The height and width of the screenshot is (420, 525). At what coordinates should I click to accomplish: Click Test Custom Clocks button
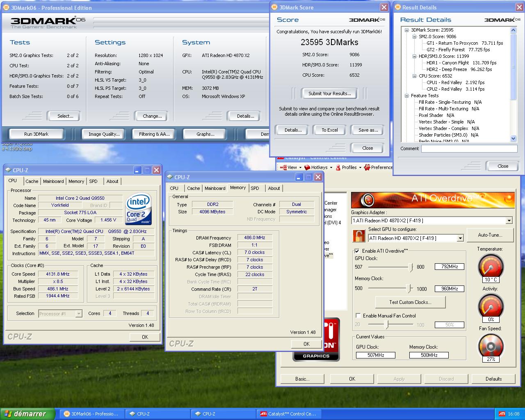(410, 302)
